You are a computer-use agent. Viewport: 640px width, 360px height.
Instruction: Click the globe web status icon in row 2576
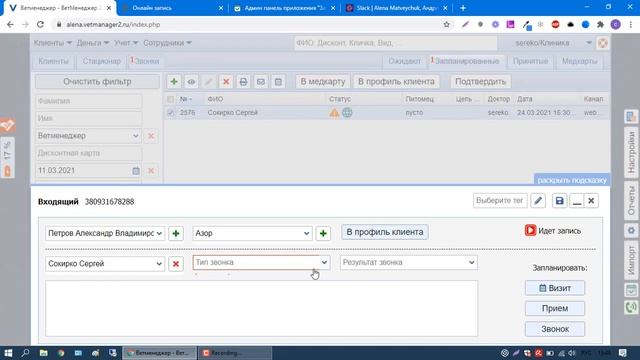(x=347, y=112)
